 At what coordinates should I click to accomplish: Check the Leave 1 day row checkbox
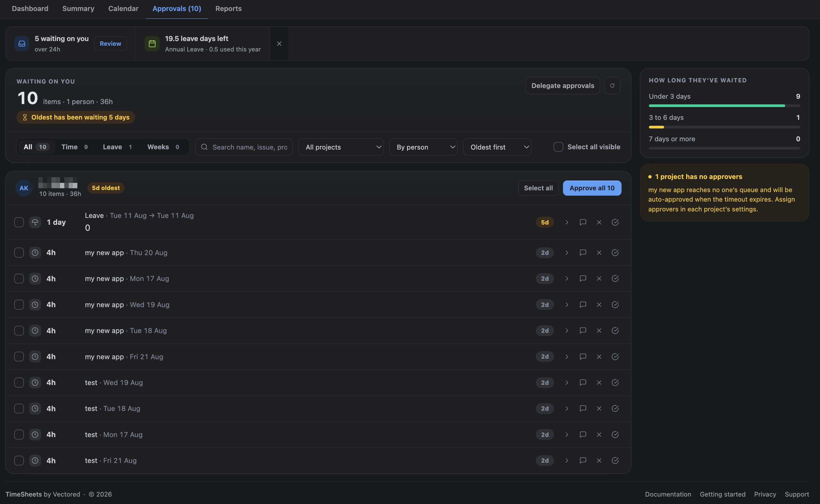tap(19, 222)
